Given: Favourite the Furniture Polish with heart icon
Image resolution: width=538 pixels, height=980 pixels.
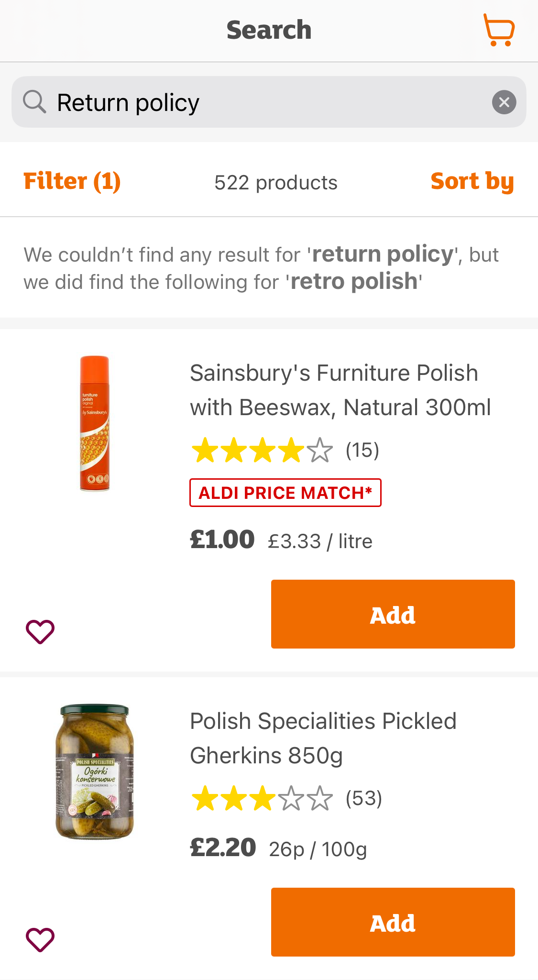Looking at the screenshot, I should tap(40, 631).
